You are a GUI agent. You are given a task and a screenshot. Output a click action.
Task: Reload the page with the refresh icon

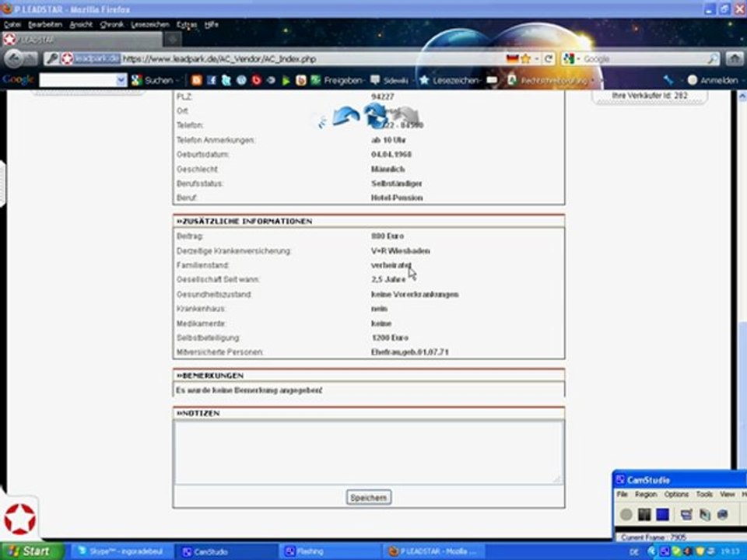549,58
